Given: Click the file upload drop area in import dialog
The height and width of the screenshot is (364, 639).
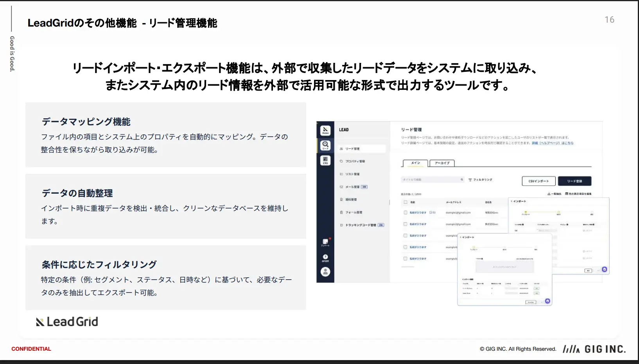Looking at the screenshot, I should 504,267.
